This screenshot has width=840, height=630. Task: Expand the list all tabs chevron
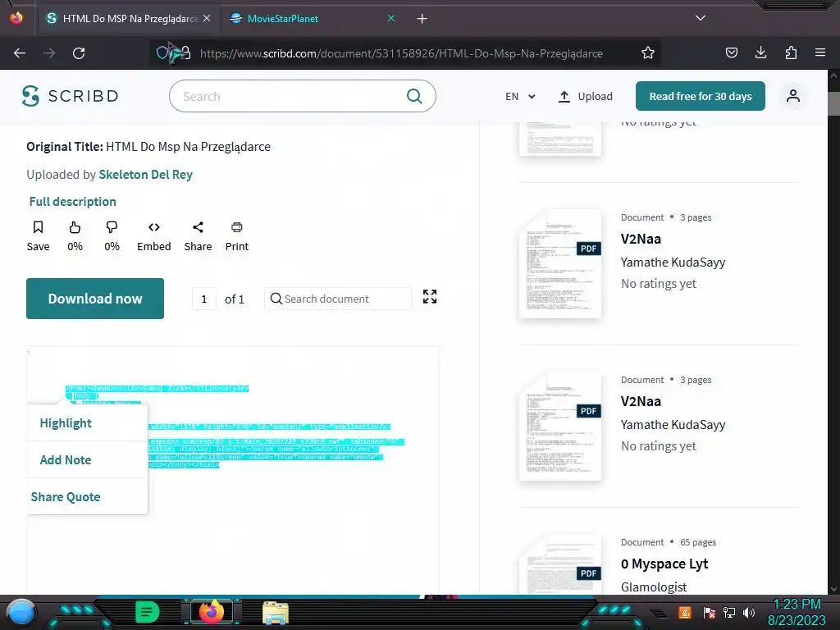click(701, 18)
